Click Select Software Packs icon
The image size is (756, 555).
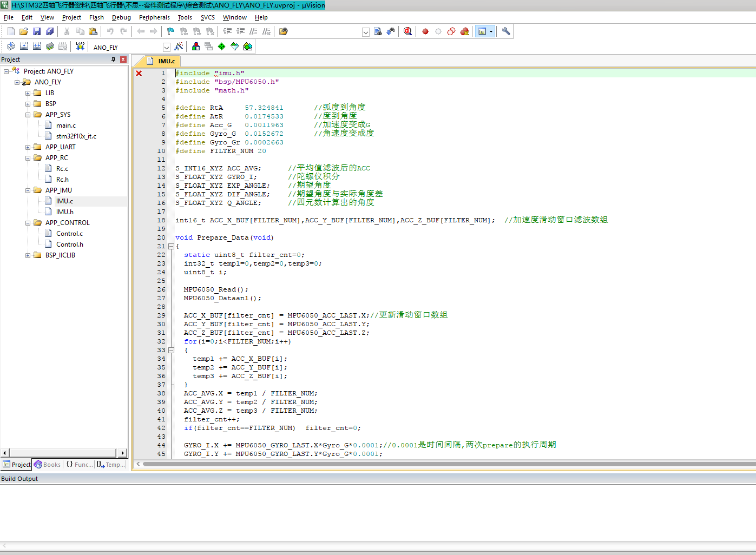pos(235,47)
